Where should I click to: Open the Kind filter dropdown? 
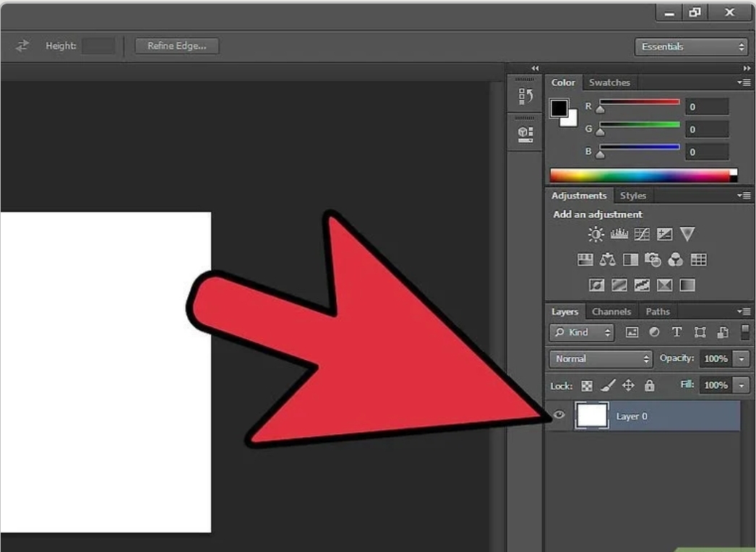tap(582, 332)
